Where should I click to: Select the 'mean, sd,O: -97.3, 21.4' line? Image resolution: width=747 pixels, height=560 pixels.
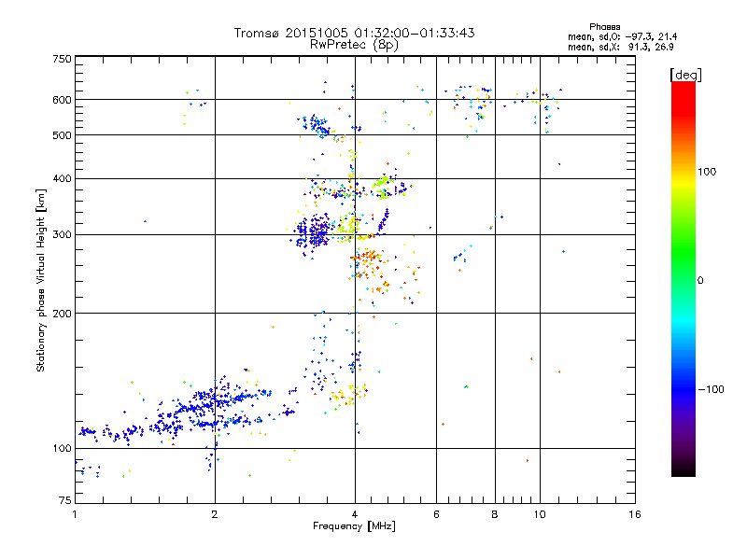pyautogui.click(x=622, y=37)
